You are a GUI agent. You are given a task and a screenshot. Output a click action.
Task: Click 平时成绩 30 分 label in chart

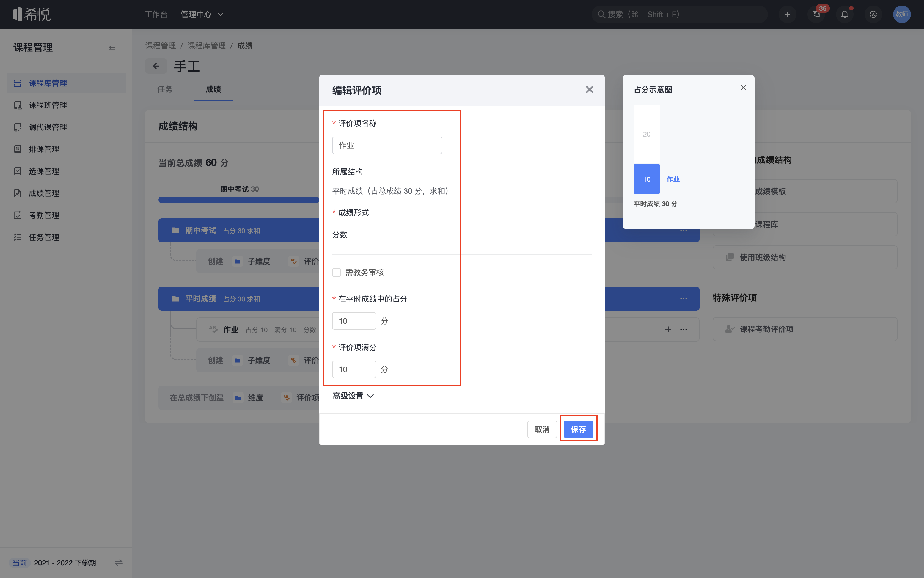(655, 204)
